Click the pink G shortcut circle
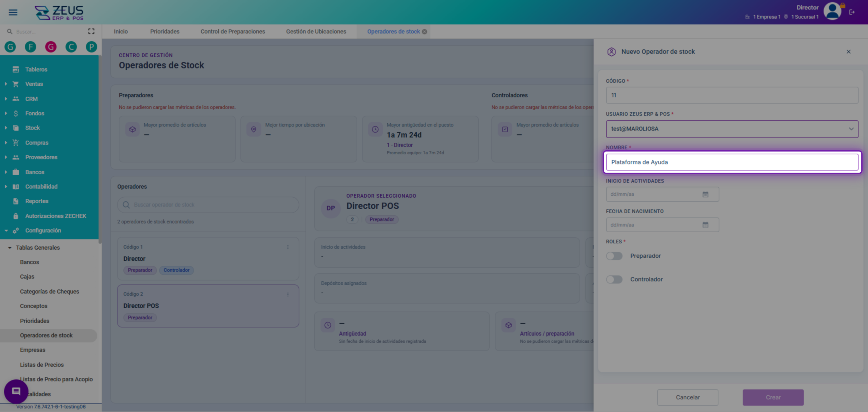Screen dimensions: 868x412 (51, 47)
